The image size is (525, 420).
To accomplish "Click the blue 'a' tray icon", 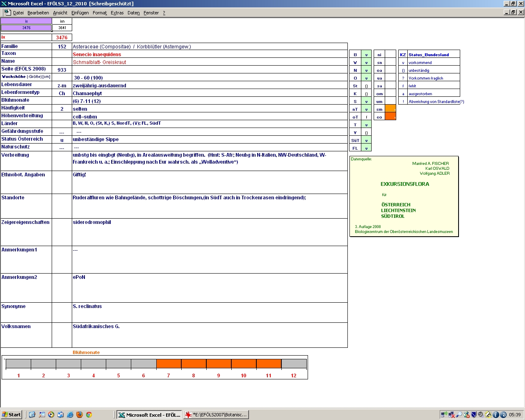I will (x=503, y=415).
